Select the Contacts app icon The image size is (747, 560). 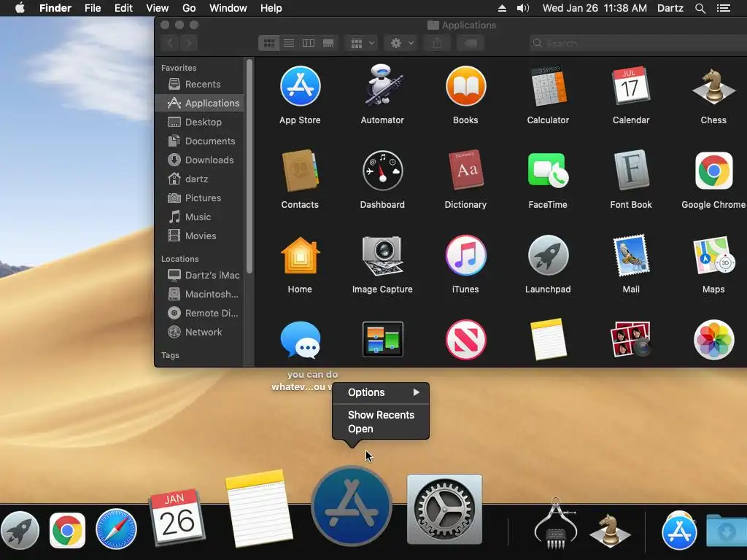pos(300,171)
